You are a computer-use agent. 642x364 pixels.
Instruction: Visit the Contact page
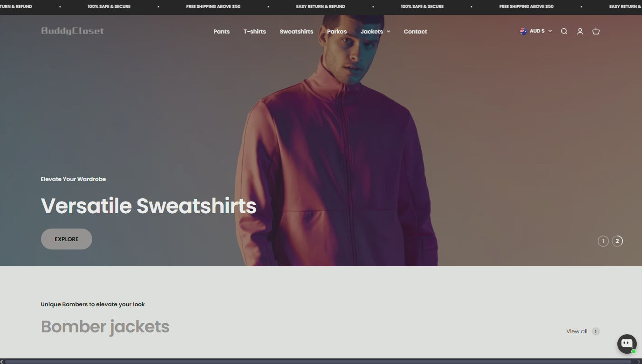[415, 32]
